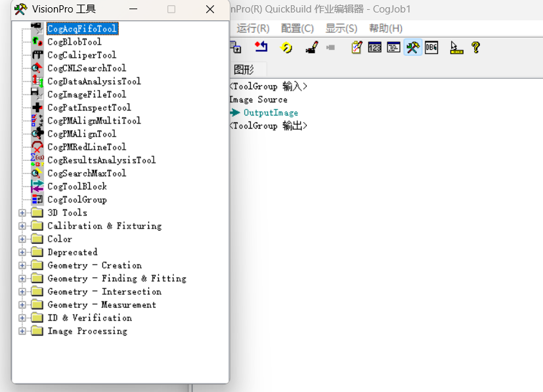This screenshot has height=392, width=543.
Task: Expand the Geometry - Intersection folder
Action: click(x=22, y=292)
